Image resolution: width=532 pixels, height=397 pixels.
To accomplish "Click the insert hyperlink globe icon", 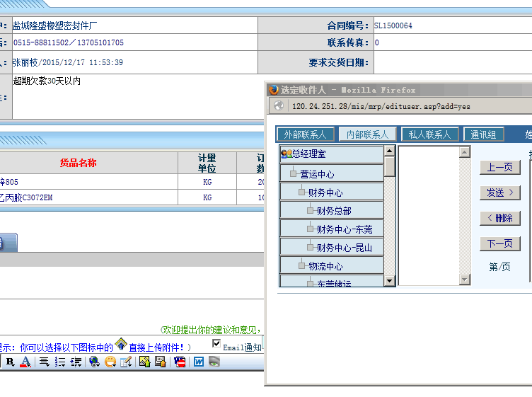I will pos(94,362).
